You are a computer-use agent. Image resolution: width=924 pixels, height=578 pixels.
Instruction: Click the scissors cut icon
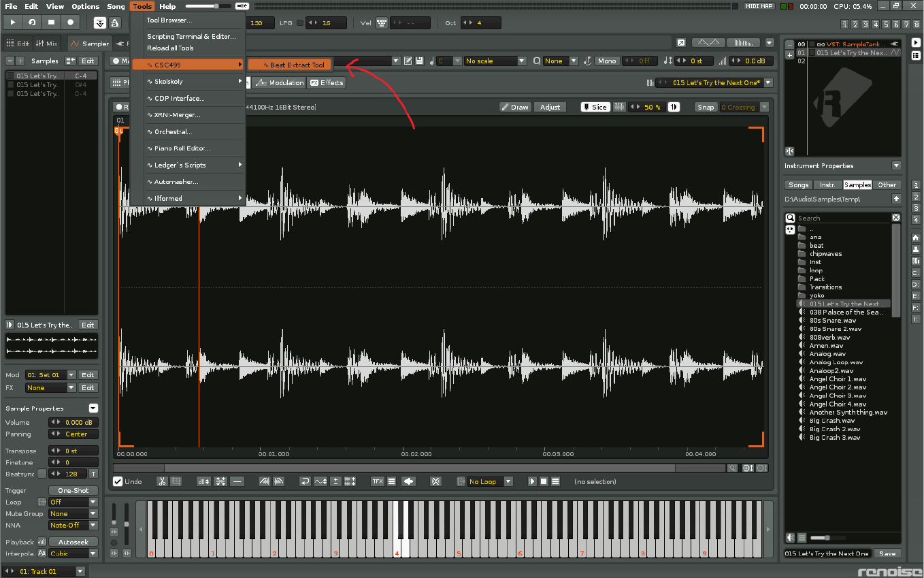click(162, 481)
